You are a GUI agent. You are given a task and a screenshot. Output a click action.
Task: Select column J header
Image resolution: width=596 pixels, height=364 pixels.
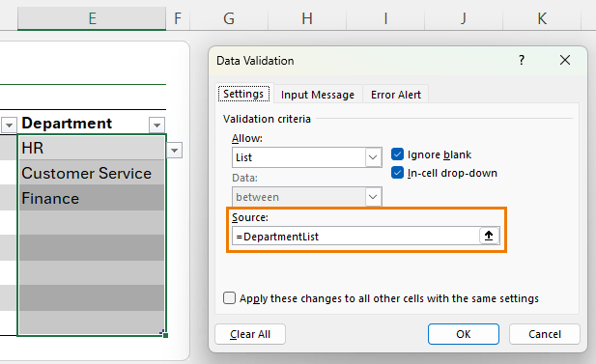click(x=464, y=18)
